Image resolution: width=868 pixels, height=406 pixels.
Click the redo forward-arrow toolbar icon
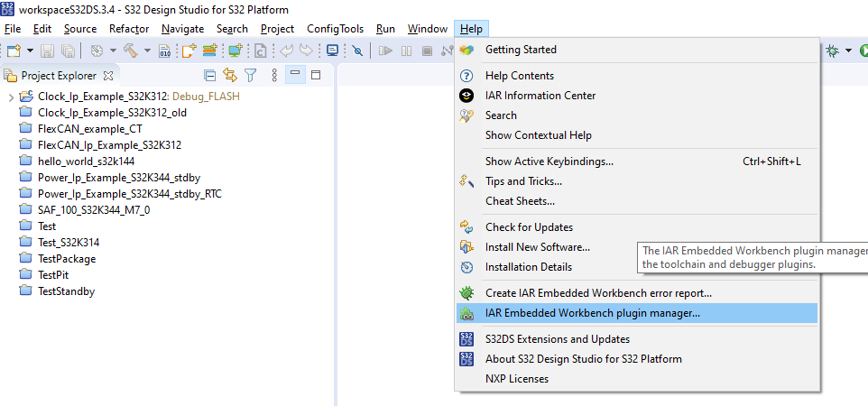tap(306, 51)
